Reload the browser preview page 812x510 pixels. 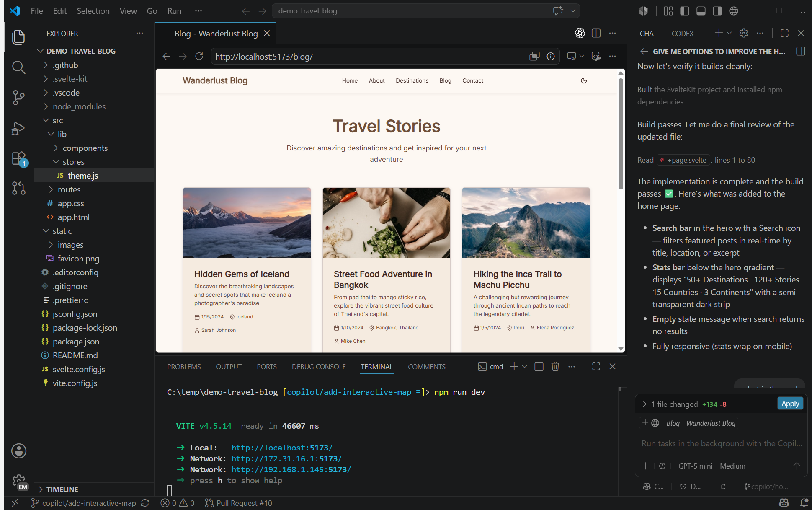pos(199,56)
